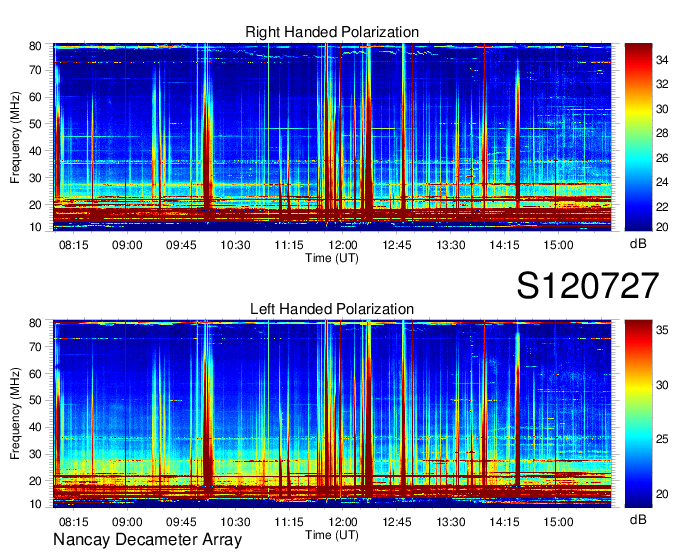
Task: Click the 10 MHz tick on bottom plot
Action: click(x=35, y=504)
